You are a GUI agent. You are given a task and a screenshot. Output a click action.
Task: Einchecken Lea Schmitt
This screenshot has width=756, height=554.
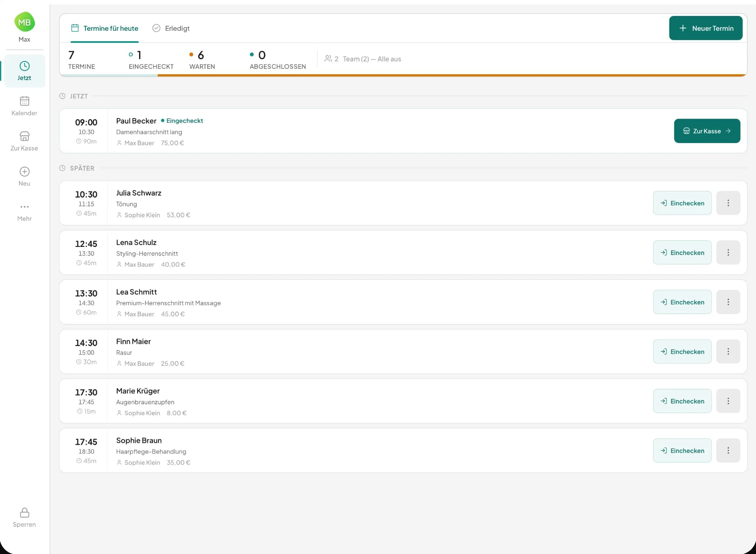click(x=682, y=302)
